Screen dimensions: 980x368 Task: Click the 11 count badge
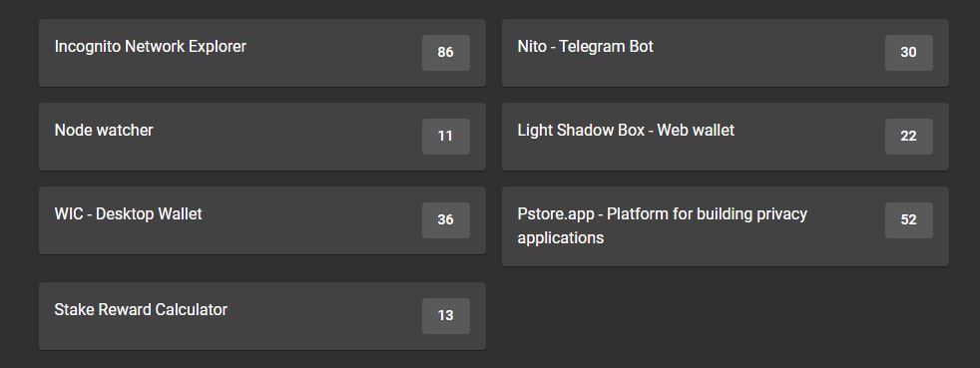(x=446, y=137)
